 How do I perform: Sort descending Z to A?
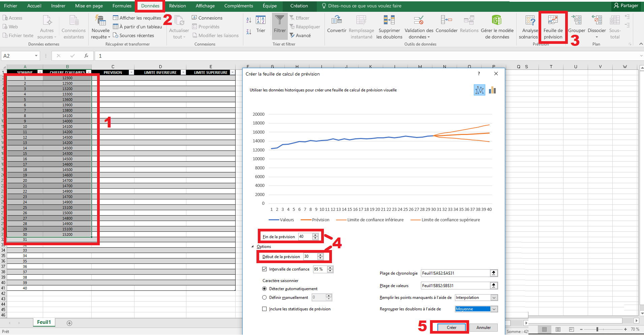(x=249, y=32)
